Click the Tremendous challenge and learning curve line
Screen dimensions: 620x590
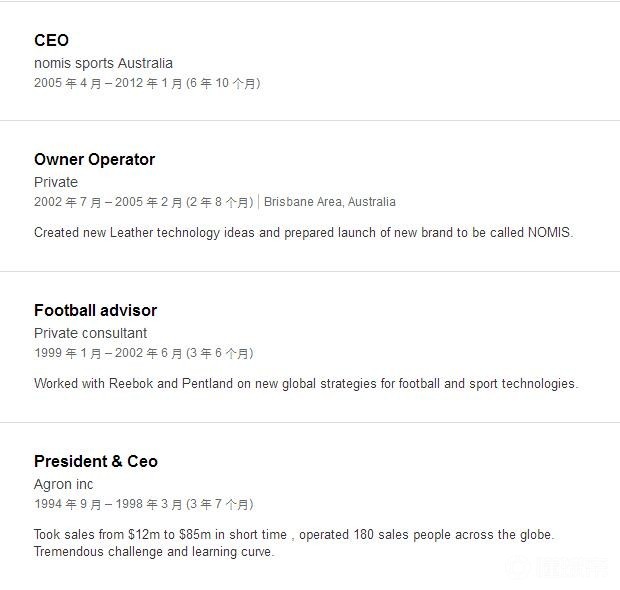pyautogui.click(x=153, y=551)
